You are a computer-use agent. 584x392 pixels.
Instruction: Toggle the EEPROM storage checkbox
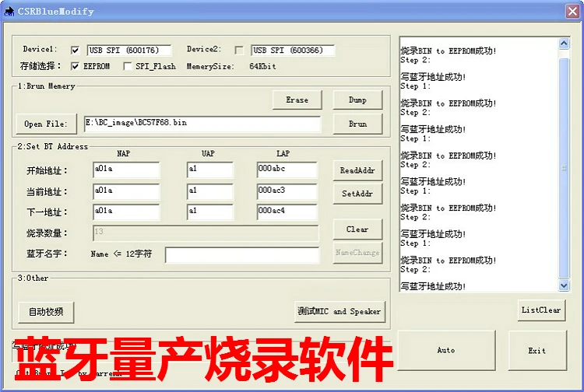(76, 66)
